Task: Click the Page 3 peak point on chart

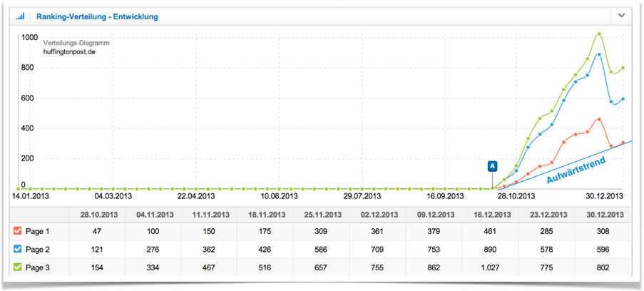Action: coord(599,34)
